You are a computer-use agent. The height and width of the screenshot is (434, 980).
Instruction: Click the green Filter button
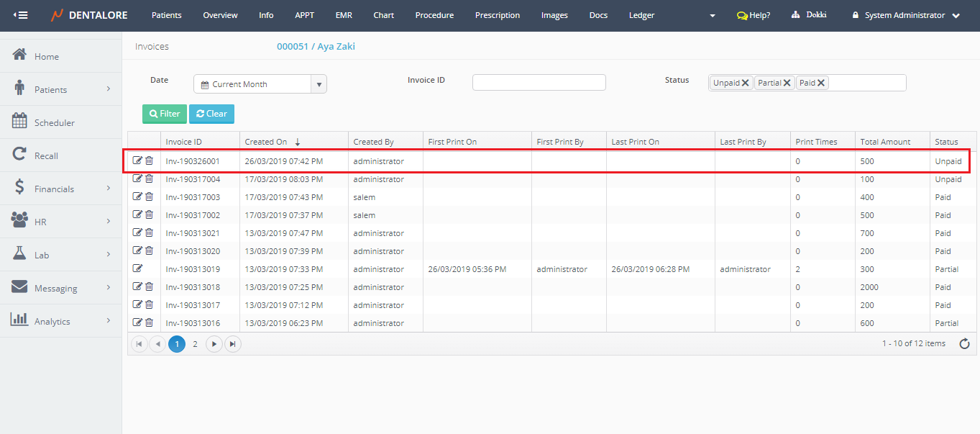coord(165,114)
